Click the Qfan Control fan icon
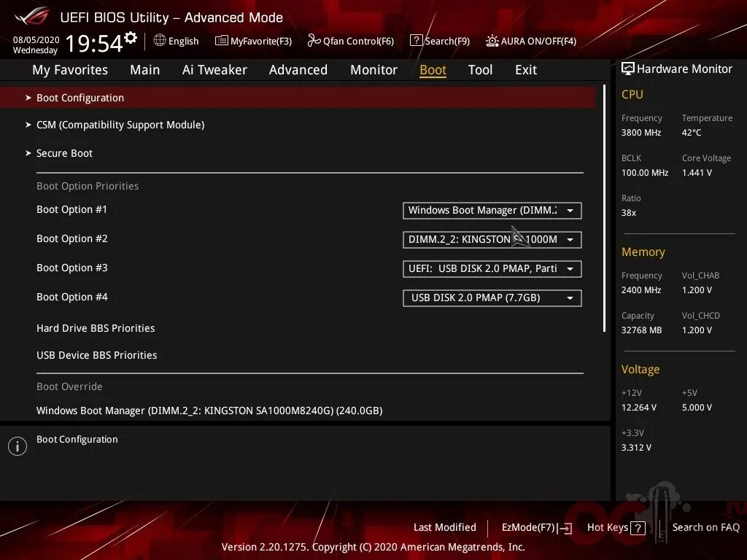 coord(314,41)
